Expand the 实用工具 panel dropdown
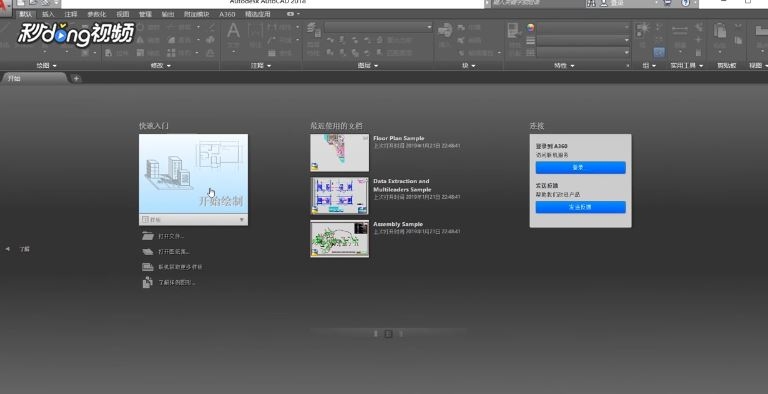This screenshot has height=394, width=768. pyautogui.click(x=701, y=66)
